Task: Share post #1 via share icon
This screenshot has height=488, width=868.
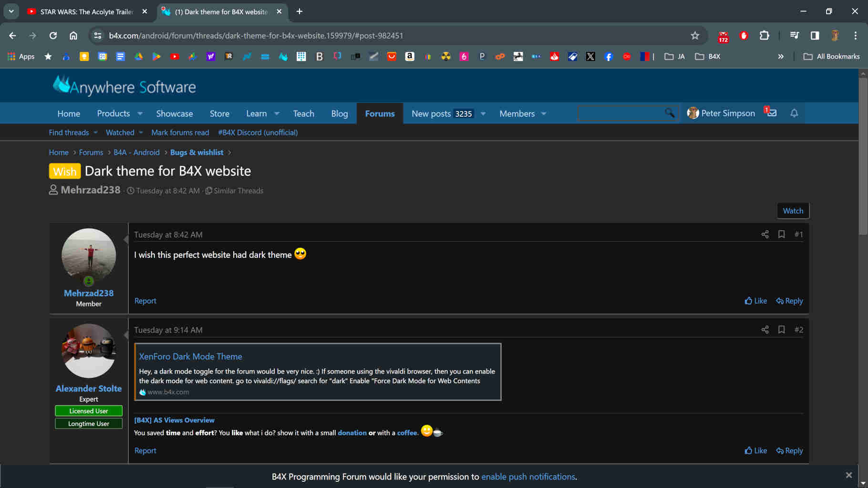Action: [765, 234]
